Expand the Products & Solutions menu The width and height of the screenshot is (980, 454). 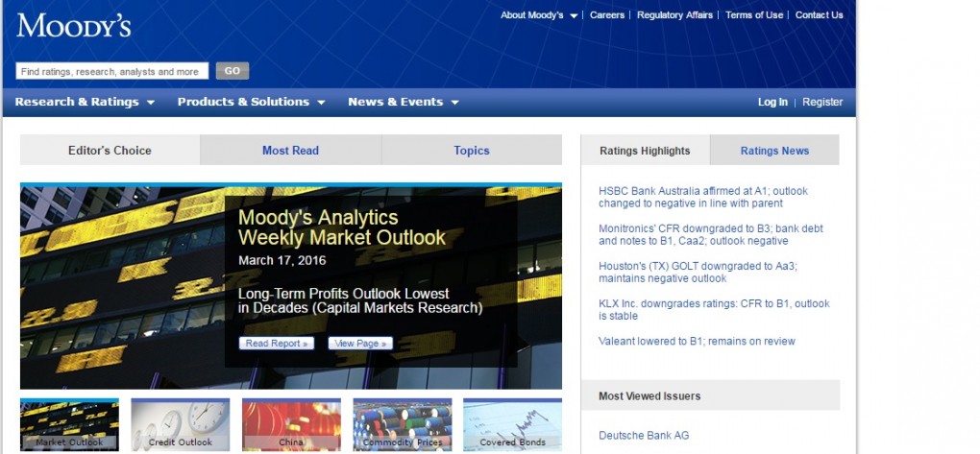click(252, 102)
